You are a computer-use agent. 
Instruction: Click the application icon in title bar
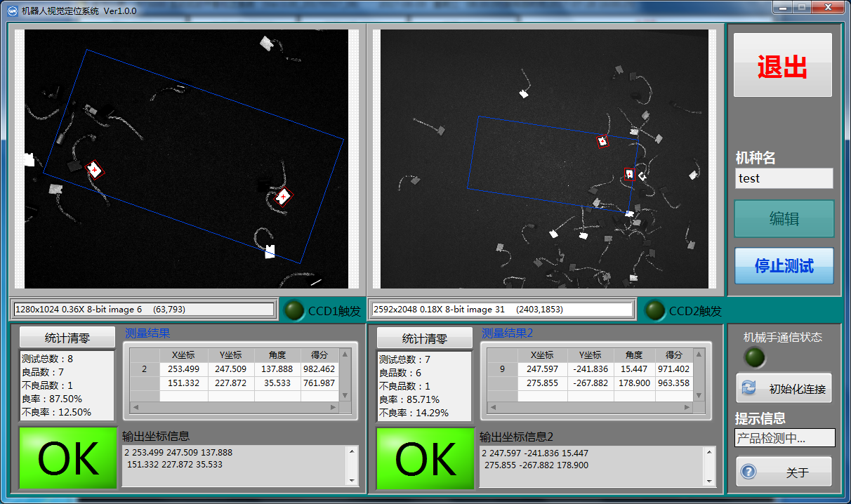click(12, 11)
